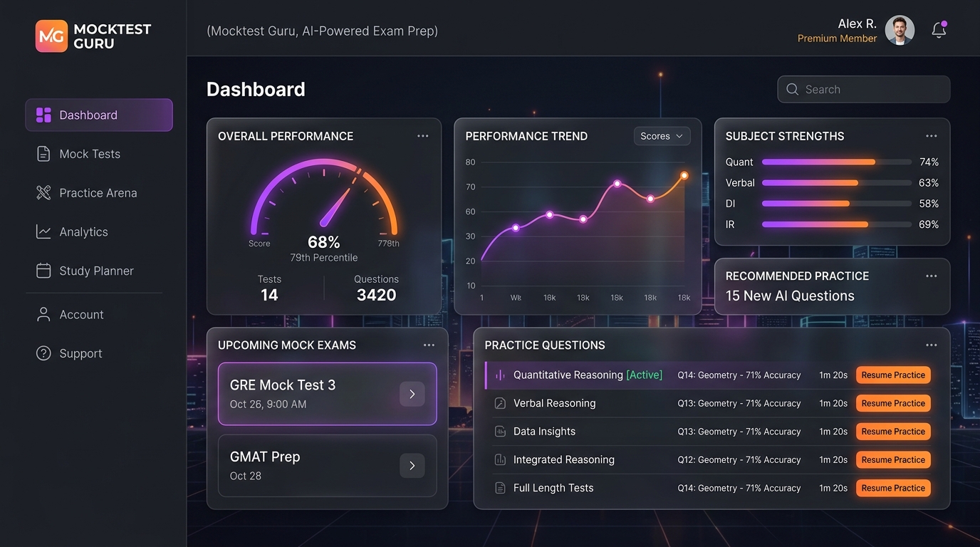This screenshot has width=980, height=547.
Task: Select the Full Length Tests row label
Action: [553, 488]
